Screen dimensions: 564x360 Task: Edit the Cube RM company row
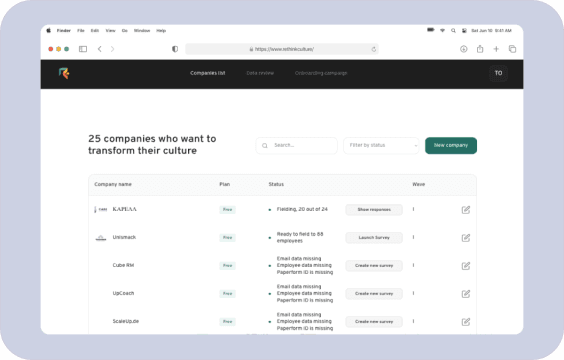point(466,266)
